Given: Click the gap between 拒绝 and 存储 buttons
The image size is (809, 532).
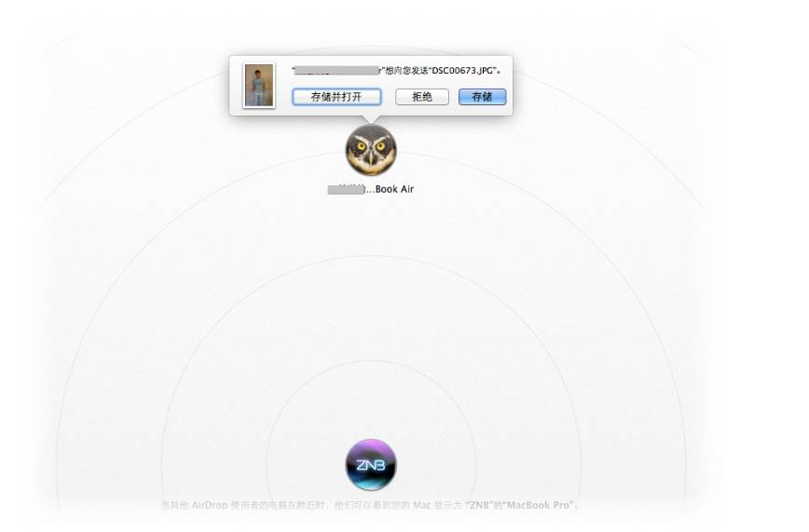Looking at the screenshot, I should pyautogui.click(x=454, y=97).
